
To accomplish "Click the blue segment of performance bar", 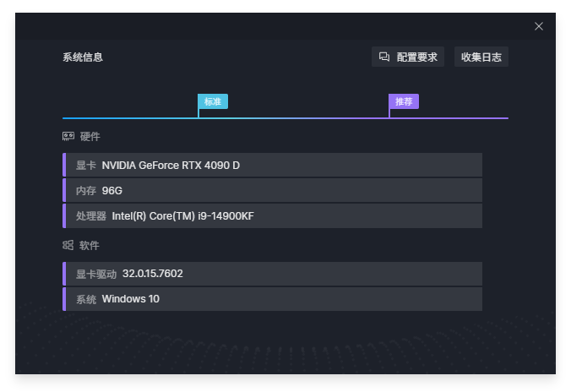I will pos(130,118).
